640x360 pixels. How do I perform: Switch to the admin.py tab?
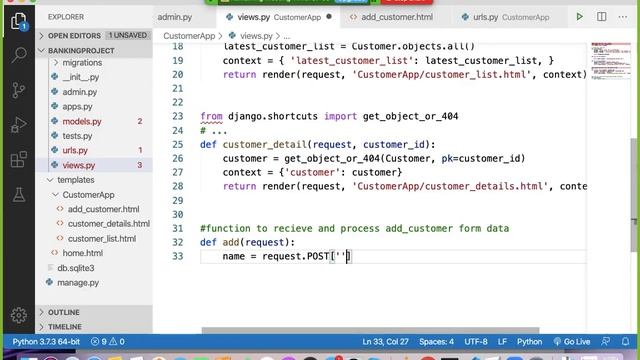click(x=175, y=17)
